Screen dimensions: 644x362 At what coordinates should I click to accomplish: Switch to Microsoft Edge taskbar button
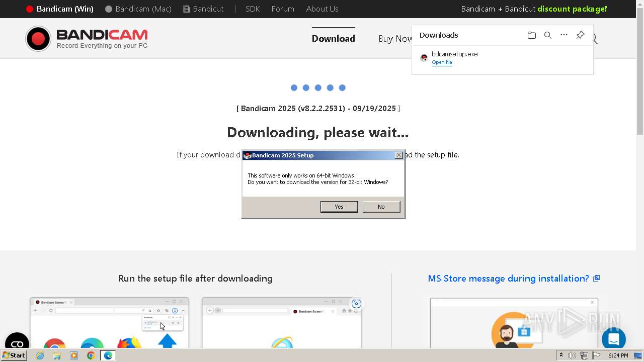tap(108, 355)
